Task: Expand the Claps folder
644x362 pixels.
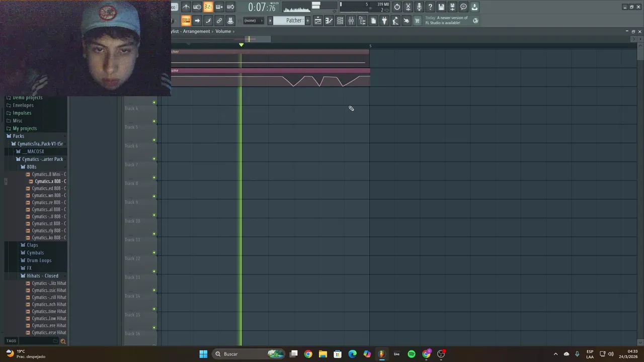Action: pos(32,245)
